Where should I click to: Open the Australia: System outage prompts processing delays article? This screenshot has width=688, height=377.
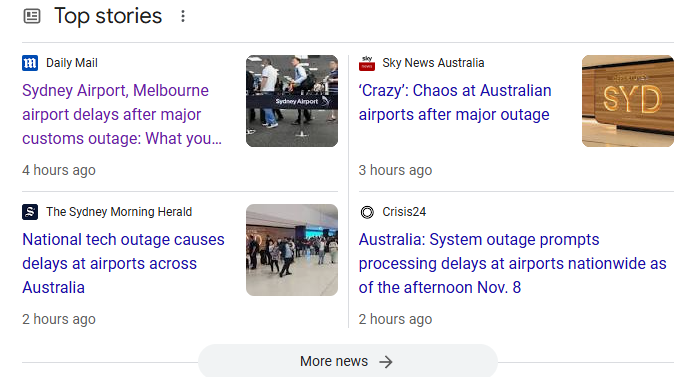[512, 263]
